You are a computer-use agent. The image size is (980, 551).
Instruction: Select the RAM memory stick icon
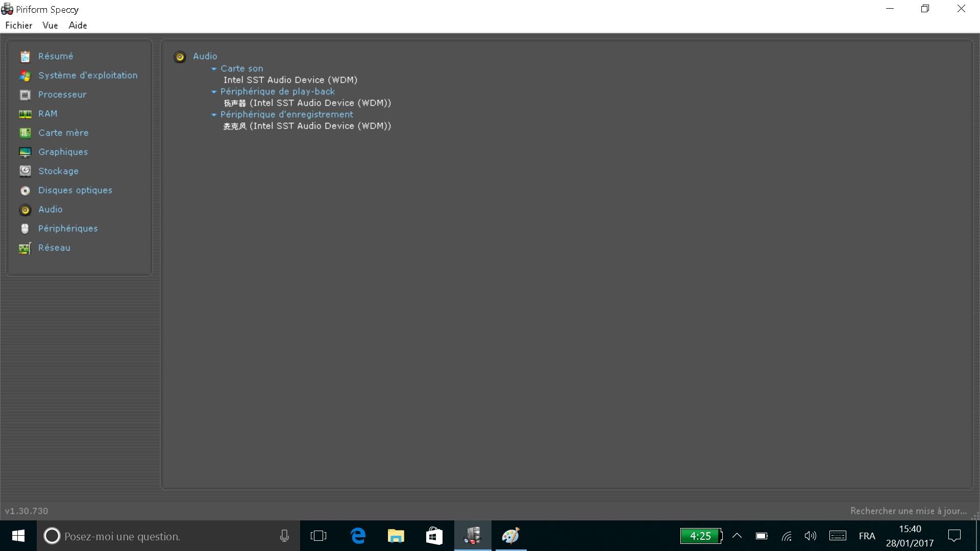[25, 114]
